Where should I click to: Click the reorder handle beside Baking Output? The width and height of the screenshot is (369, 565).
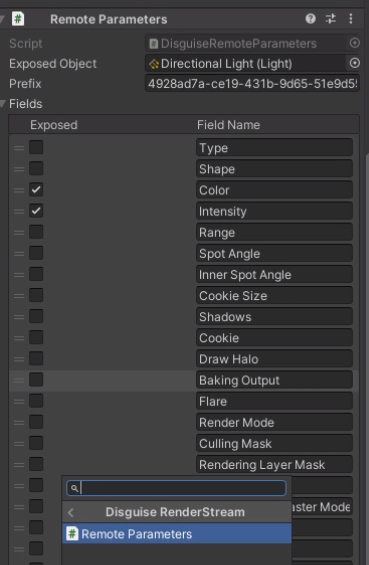pos(19,380)
